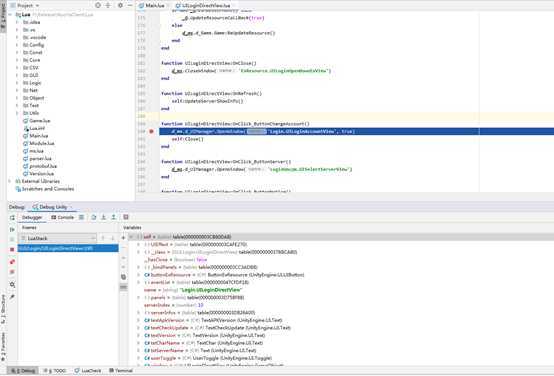Click the rerun Debug Unity icon

point(12,218)
